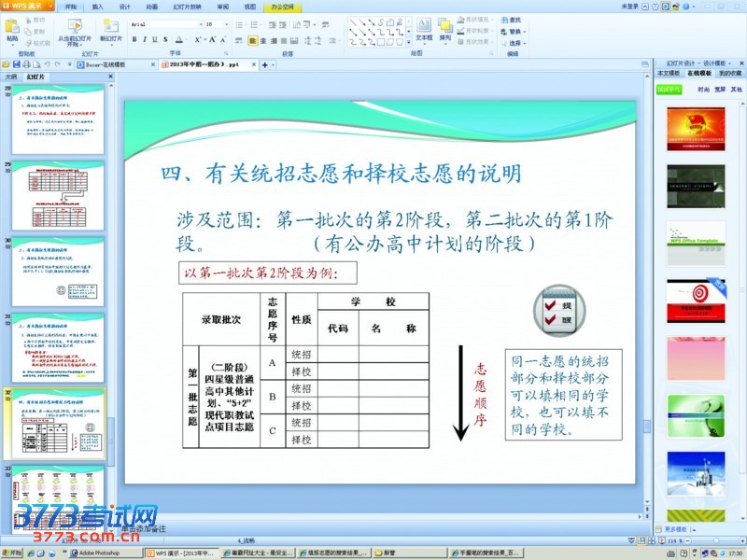The height and width of the screenshot is (560, 747).
Task: Click the New Slide (新幻灯片) icon
Action: pyautogui.click(x=110, y=27)
